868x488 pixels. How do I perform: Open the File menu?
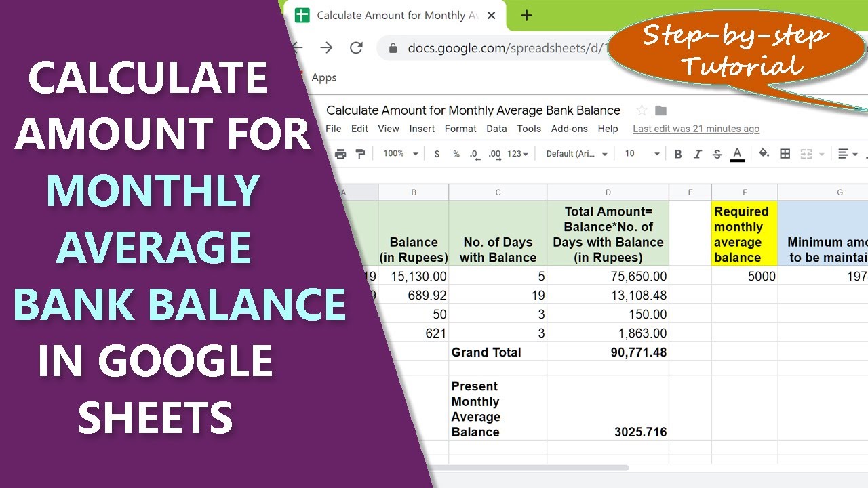tap(334, 129)
